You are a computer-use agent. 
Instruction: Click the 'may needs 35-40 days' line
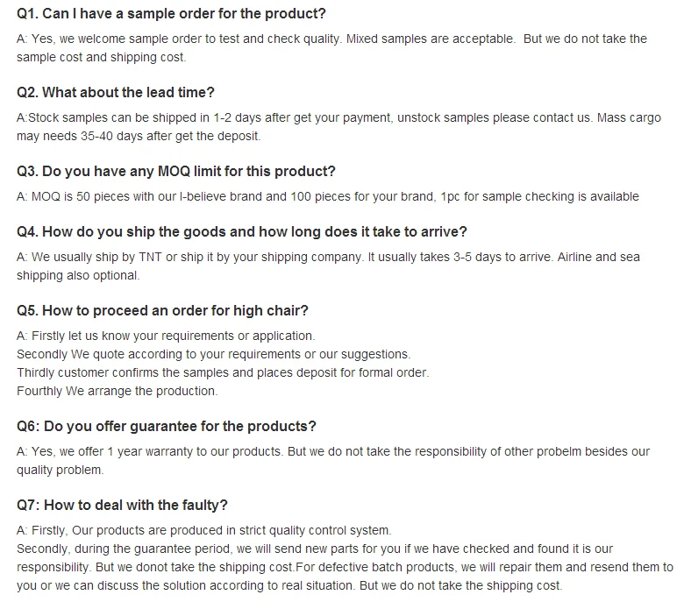click(139, 136)
